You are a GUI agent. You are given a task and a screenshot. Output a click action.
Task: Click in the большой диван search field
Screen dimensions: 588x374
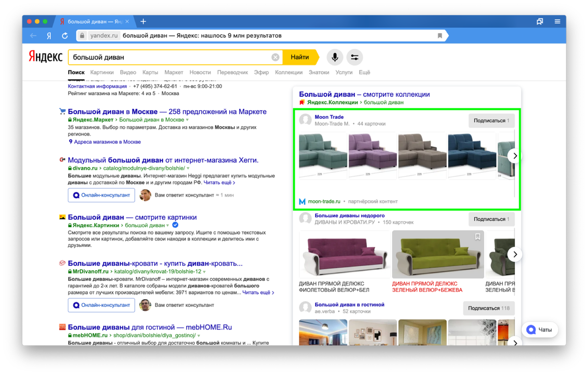tap(171, 57)
